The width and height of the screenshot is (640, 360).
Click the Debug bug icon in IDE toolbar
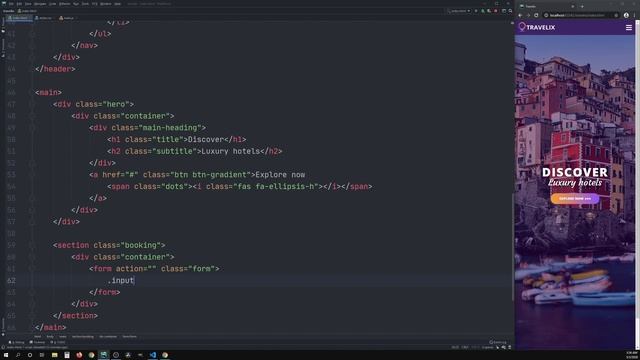(482, 11)
